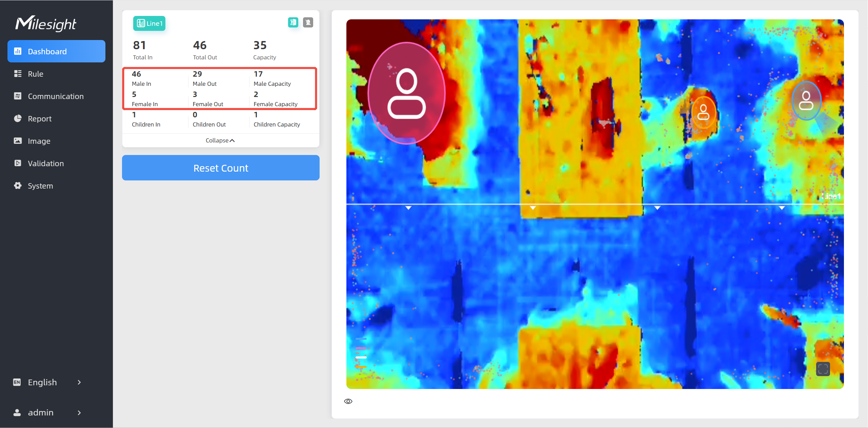Viewport: 868px width, 428px height.
Task: Click the Line1 label on the counting line
Action: point(831,196)
